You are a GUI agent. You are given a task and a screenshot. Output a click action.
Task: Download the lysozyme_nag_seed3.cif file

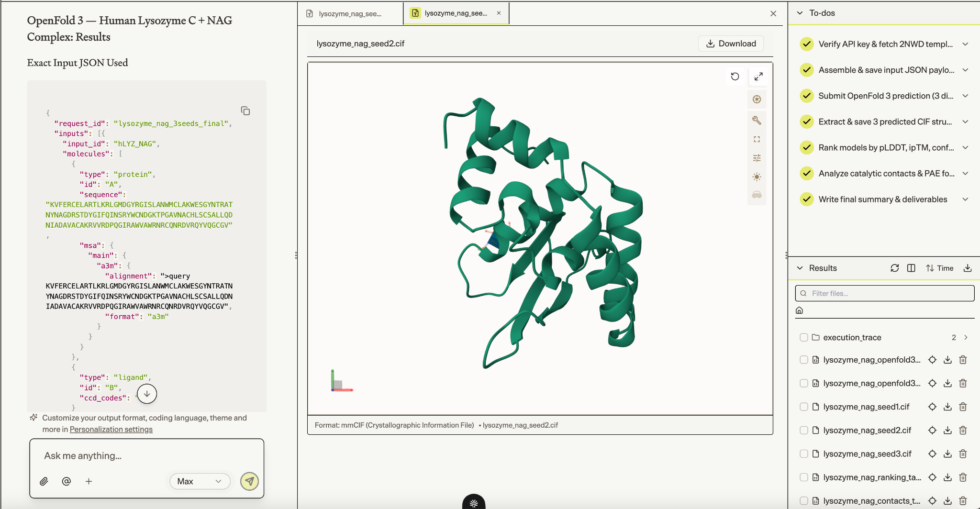point(947,454)
